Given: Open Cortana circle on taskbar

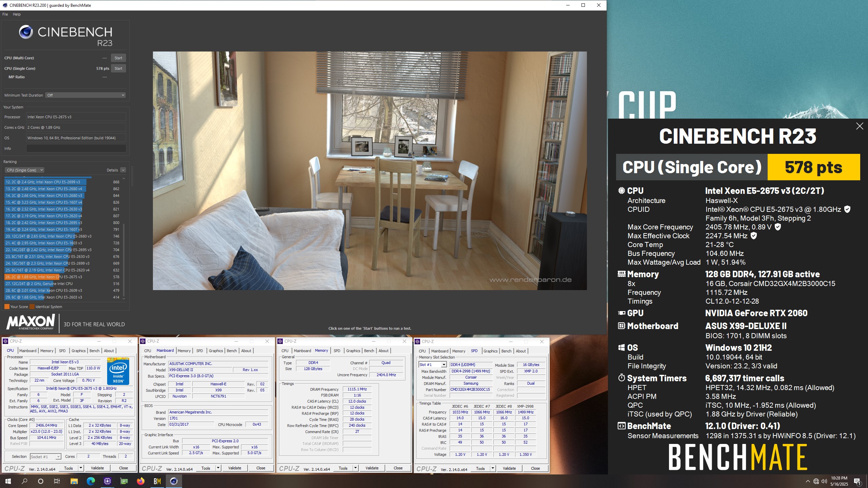Looking at the screenshot, I should click(x=41, y=481).
